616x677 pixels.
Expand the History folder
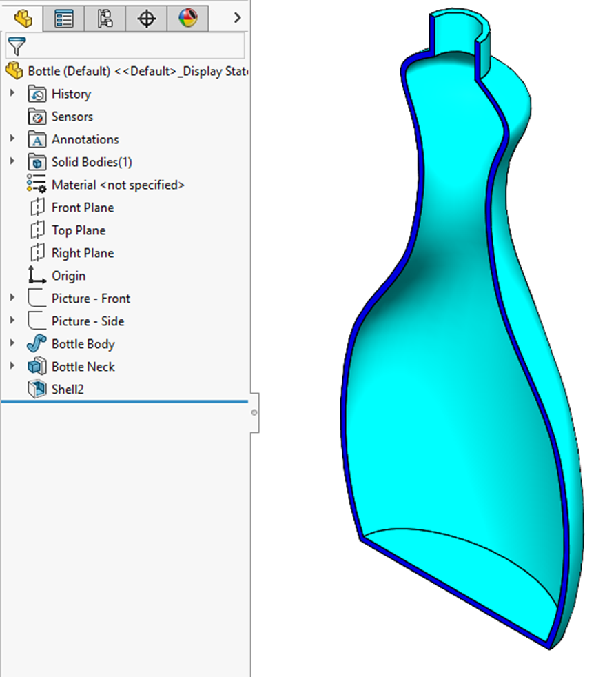[12, 93]
